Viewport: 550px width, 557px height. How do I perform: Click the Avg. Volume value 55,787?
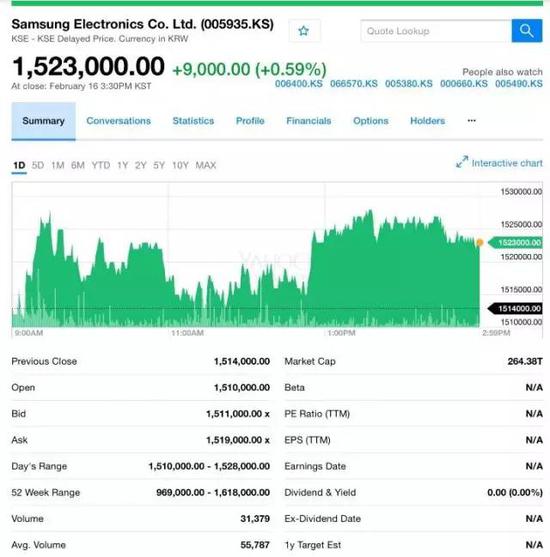click(x=255, y=545)
